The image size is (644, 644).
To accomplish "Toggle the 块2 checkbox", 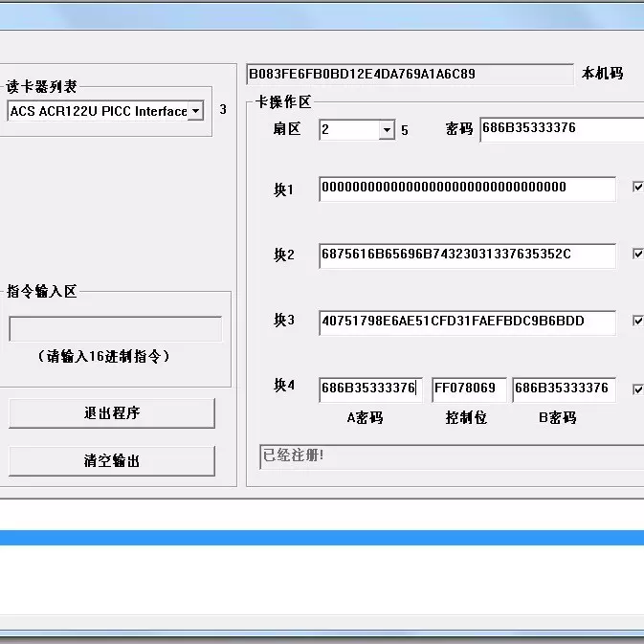I will coord(638,254).
